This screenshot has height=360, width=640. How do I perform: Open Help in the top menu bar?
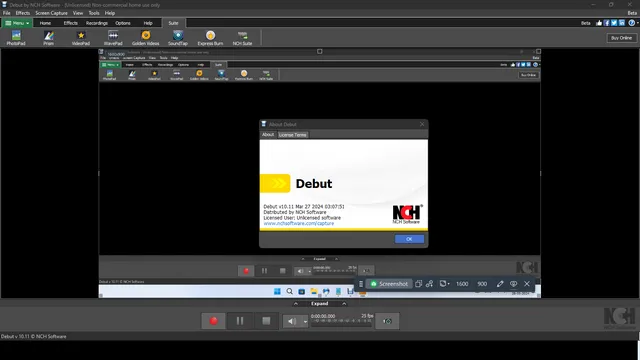tap(110, 13)
